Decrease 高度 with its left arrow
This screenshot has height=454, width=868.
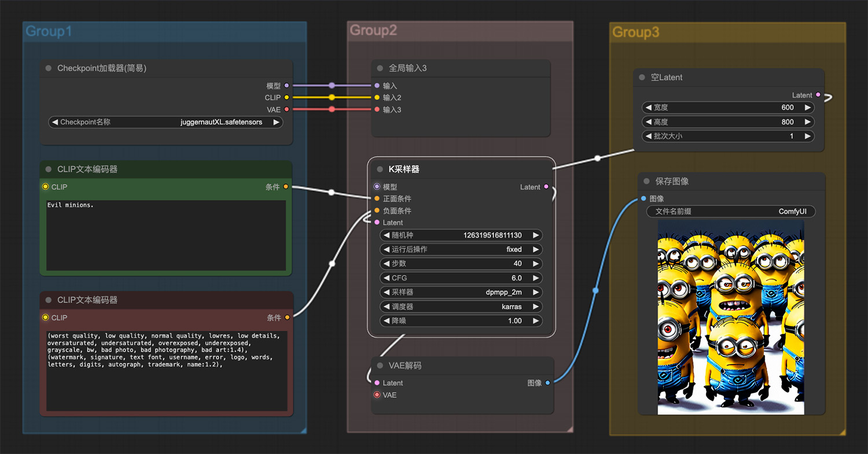tap(649, 122)
